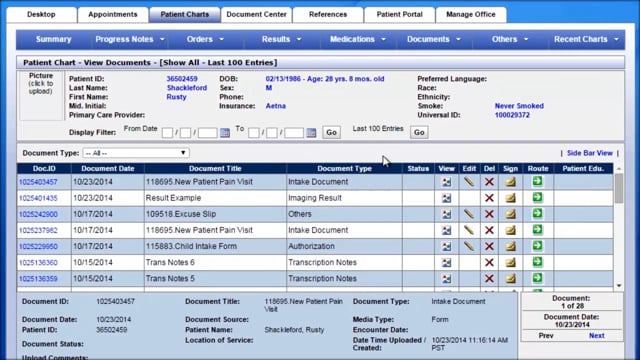Image resolution: width=640 pixels, height=360 pixels.
Task: Click the Aetna insurance link
Action: (276, 106)
